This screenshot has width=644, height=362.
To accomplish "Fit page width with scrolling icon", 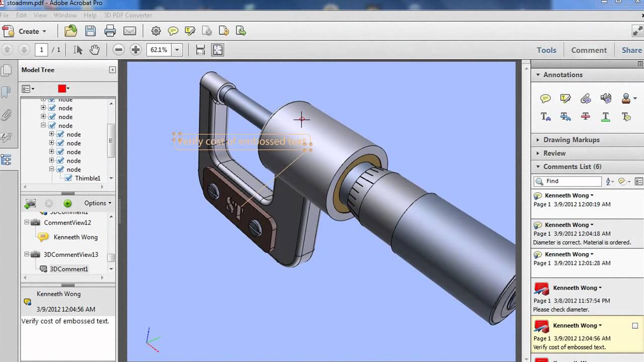I will tap(200, 50).
